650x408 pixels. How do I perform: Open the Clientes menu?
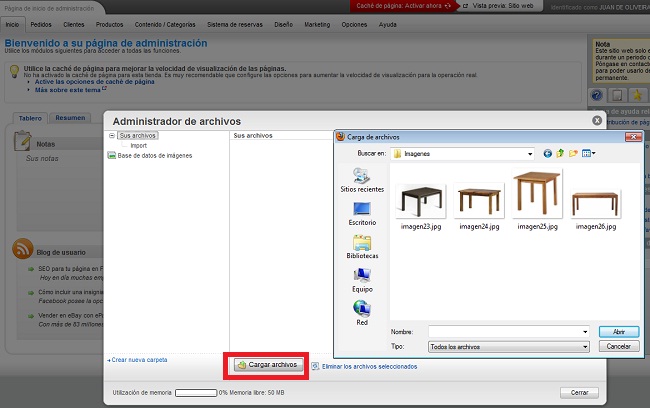coord(74,24)
